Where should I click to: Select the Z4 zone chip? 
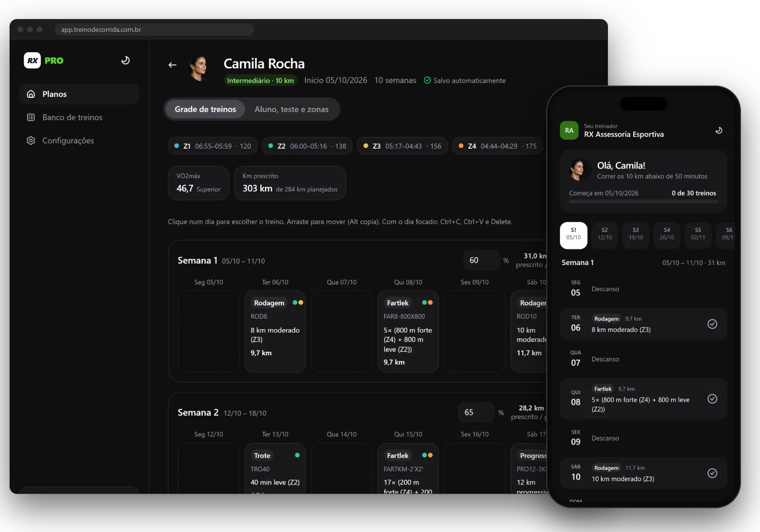pos(497,146)
